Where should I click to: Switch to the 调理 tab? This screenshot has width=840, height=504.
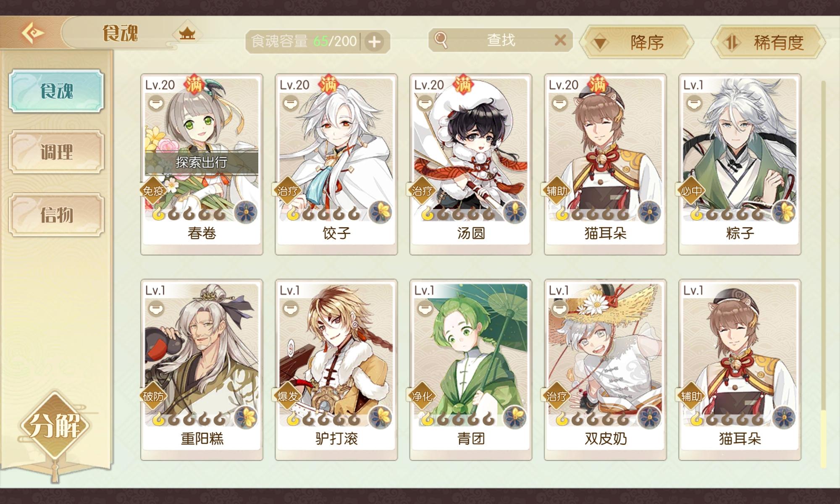(x=56, y=152)
